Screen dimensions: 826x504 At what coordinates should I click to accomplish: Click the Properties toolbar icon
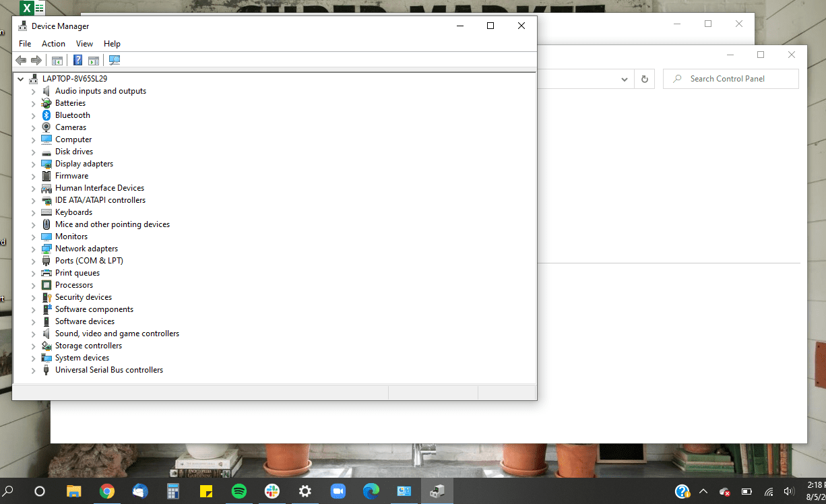[x=94, y=60]
